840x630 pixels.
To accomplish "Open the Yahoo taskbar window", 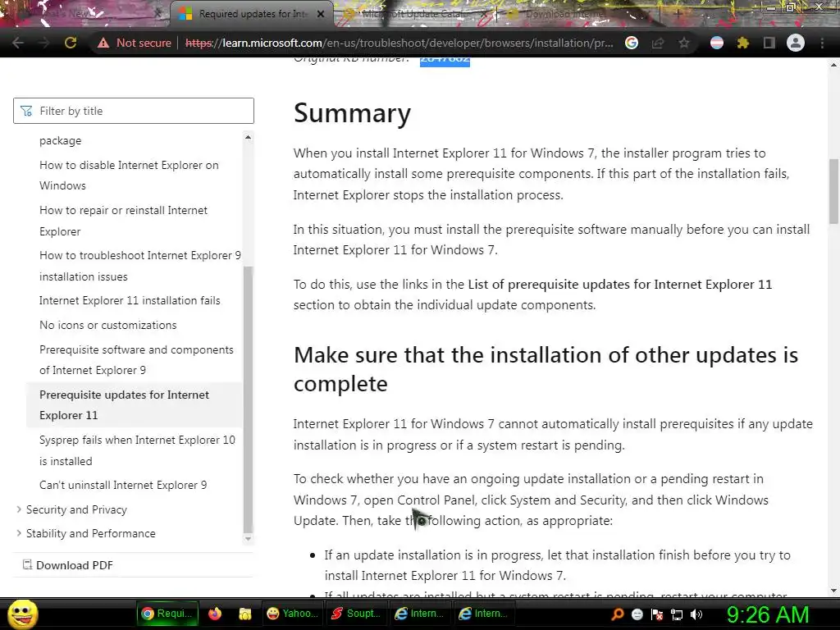I will click(x=292, y=614).
